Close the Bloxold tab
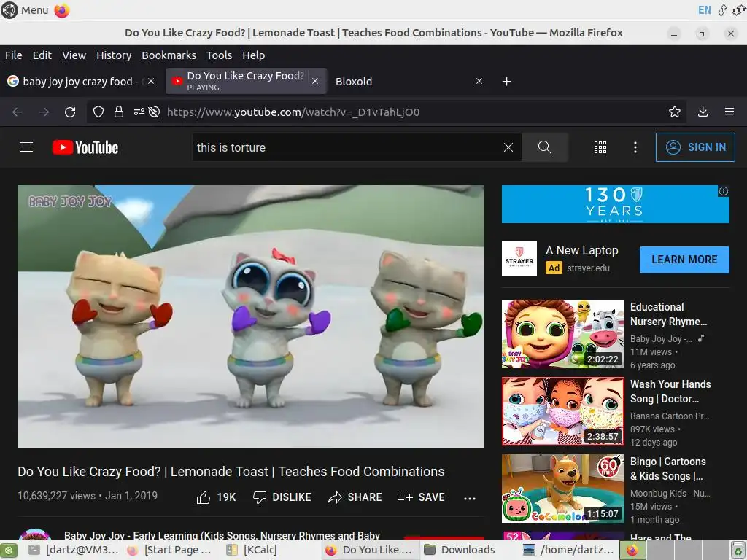747x560 pixels. (479, 81)
